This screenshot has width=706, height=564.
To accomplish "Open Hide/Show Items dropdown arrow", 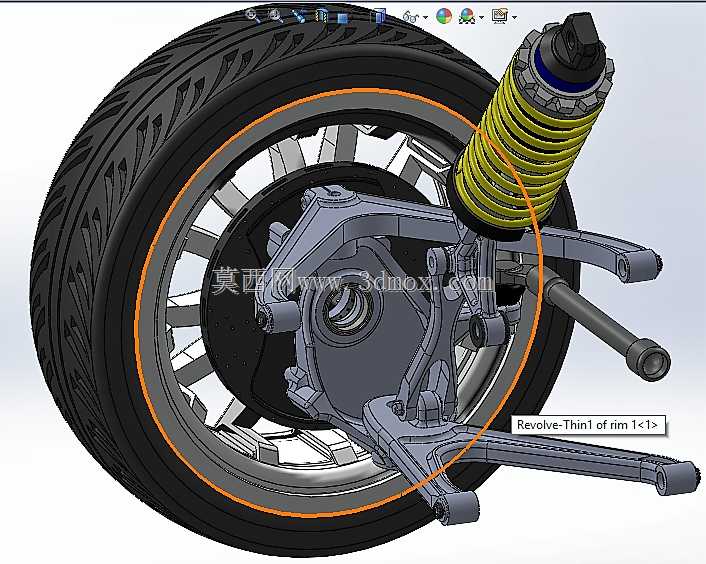I will (x=425, y=18).
